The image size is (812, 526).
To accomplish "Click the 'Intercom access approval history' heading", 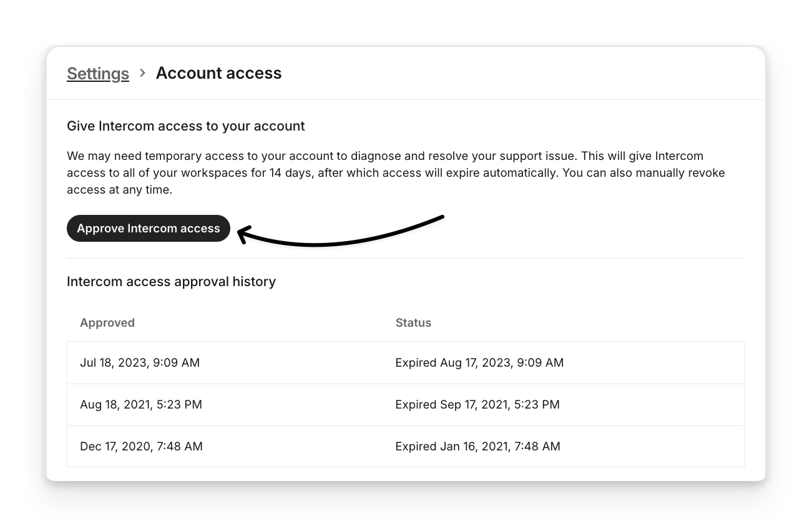I will click(171, 282).
